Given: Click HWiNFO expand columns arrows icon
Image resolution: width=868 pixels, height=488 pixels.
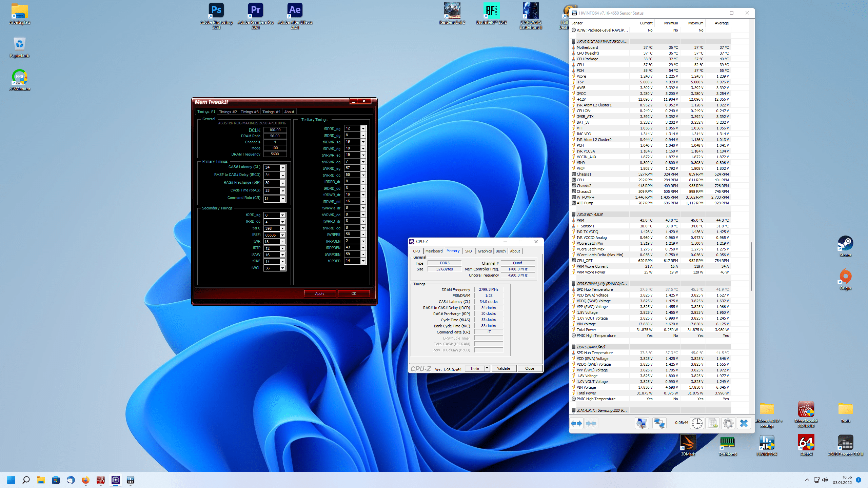Looking at the screenshot, I should 576,423.
